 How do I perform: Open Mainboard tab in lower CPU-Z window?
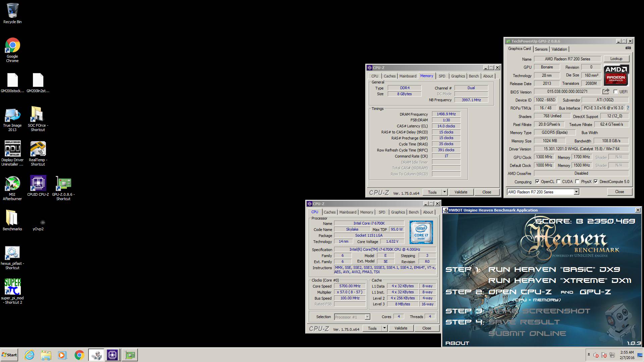[348, 212]
